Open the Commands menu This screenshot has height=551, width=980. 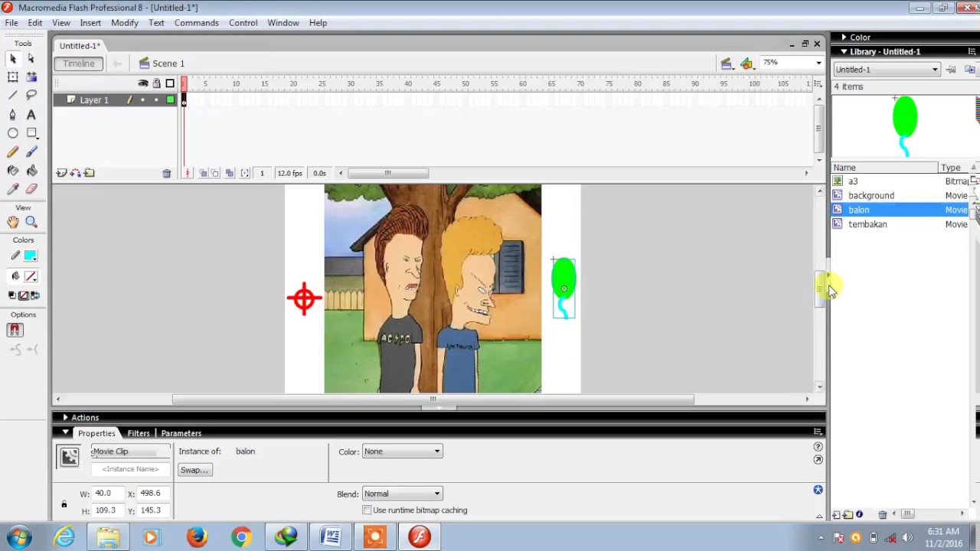pyautogui.click(x=197, y=23)
